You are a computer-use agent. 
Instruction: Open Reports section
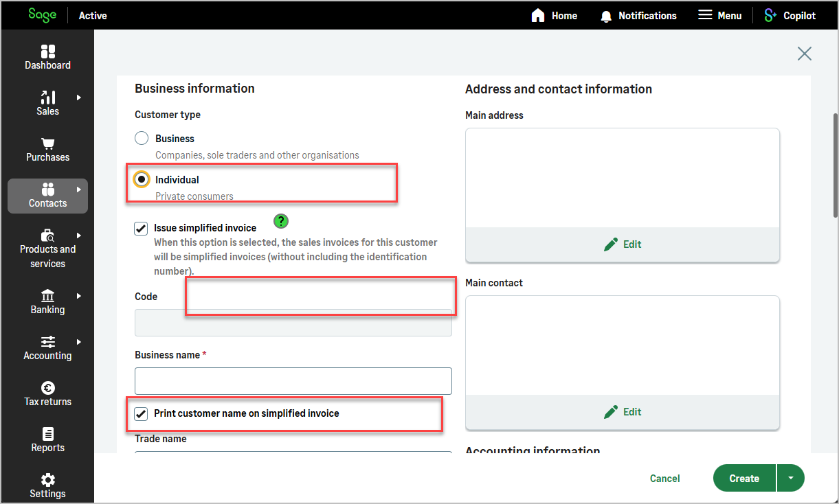(47, 440)
